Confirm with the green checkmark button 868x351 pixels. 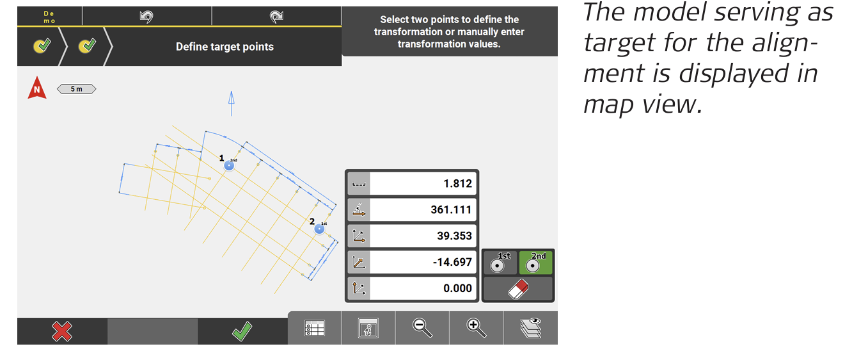[242, 331]
